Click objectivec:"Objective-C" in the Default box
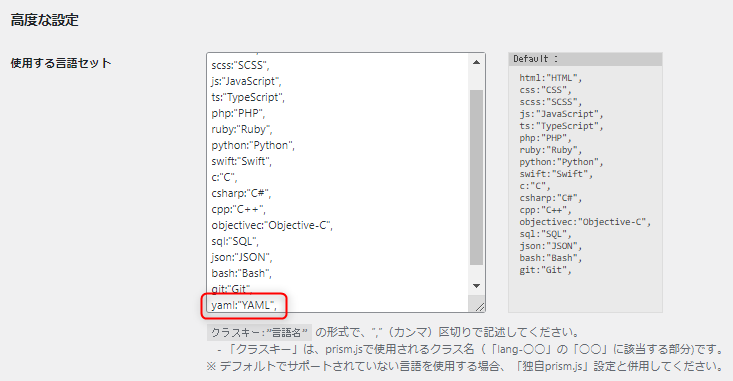This screenshot has width=733, height=381. pos(585,222)
